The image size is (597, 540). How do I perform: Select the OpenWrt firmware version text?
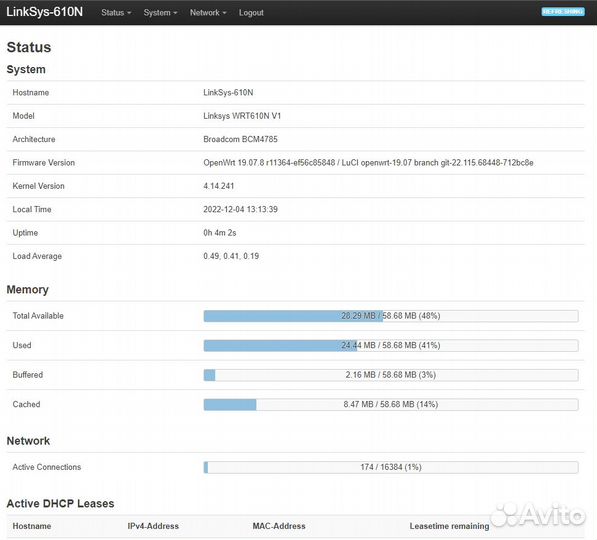coord(368,163)
